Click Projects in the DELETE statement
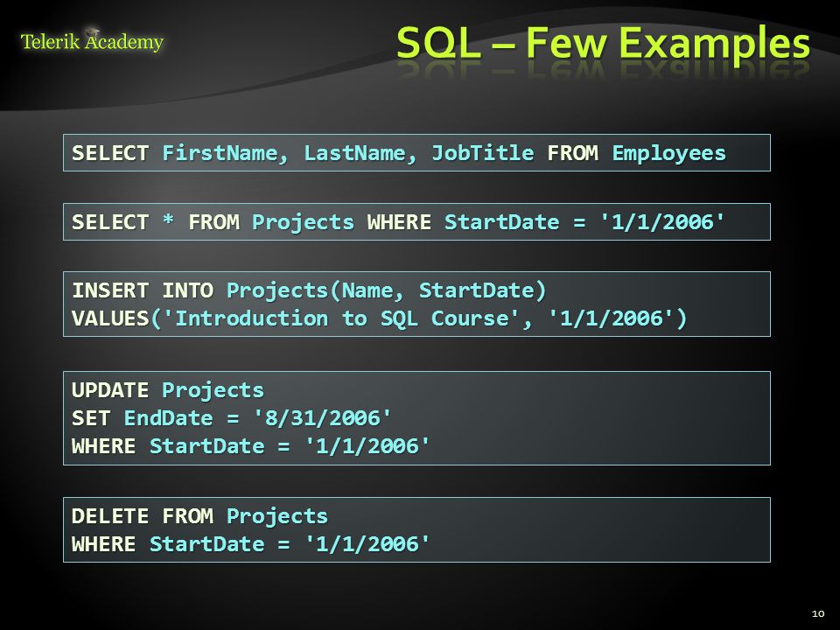The height and width of the screenshot is (630, 840). pyautogui.click(x=277, y=516)
